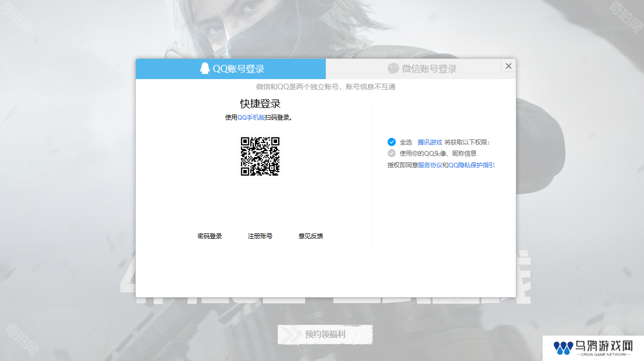Viewport: 644px width, 361px height.
Task: Open the 服务协议 link
Action: tap(430, 165)
